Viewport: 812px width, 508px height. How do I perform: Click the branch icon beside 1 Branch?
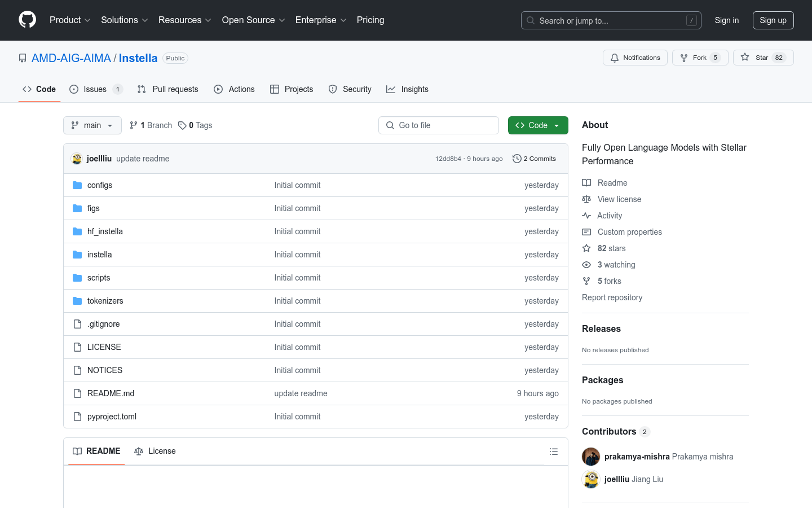pos(134,125)
